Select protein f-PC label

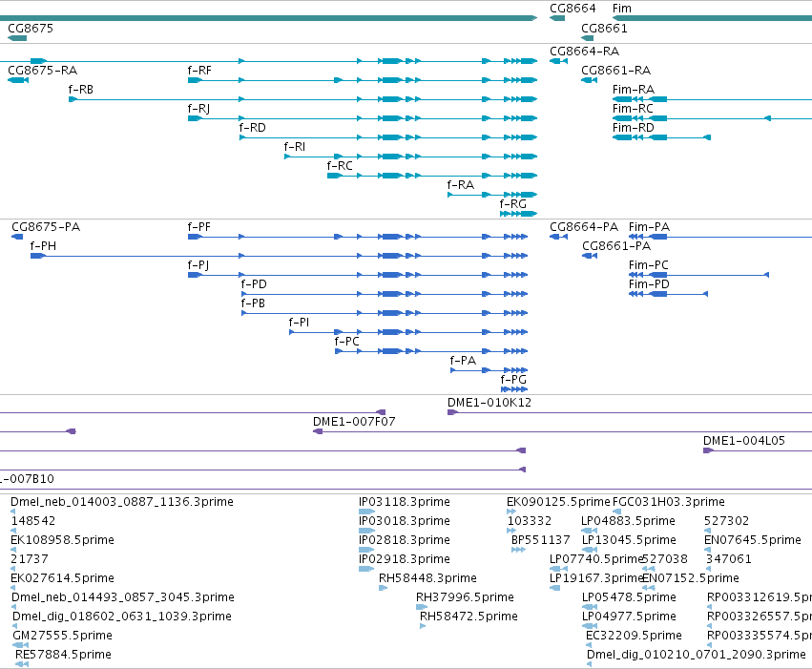(346, 342)
